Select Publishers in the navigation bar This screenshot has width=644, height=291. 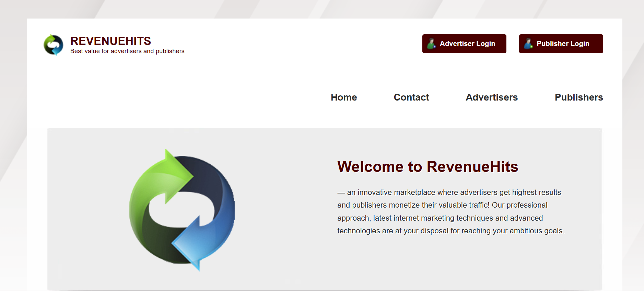(579, 97)
